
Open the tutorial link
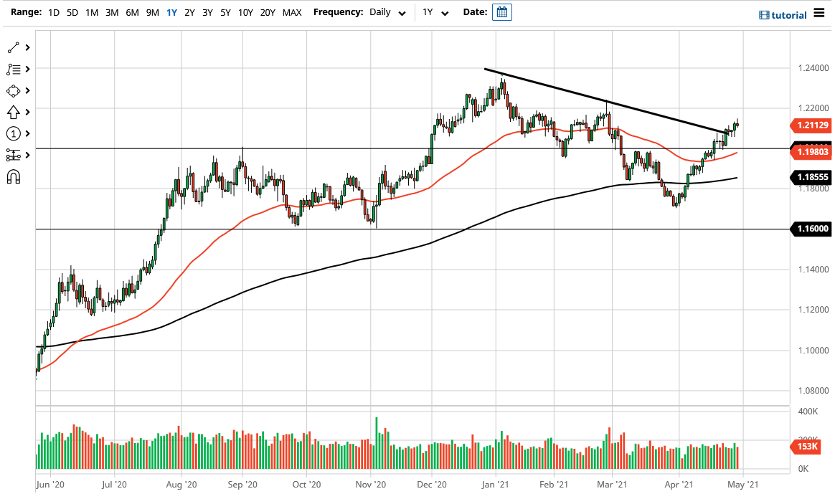click(783, 14)
